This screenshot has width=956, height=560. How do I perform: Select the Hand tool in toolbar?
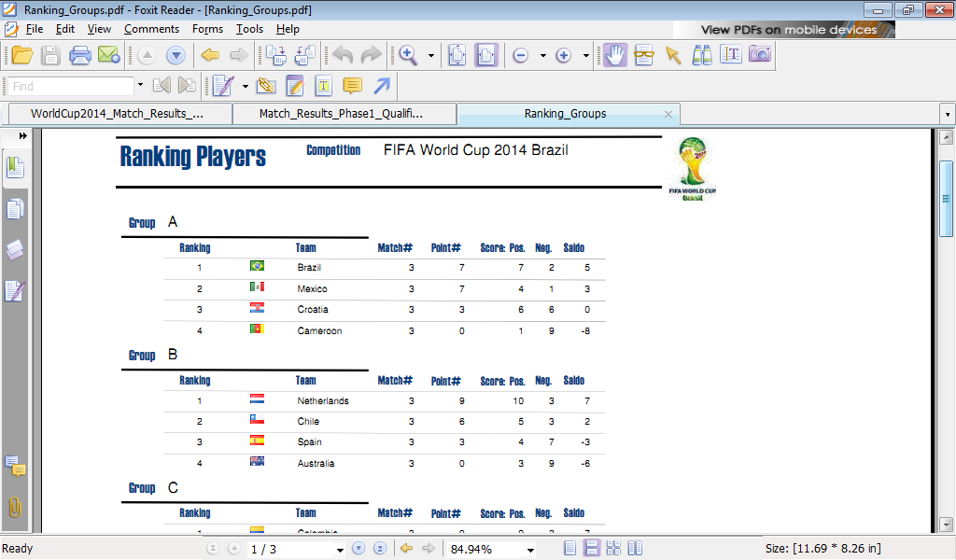coord(615,55)
